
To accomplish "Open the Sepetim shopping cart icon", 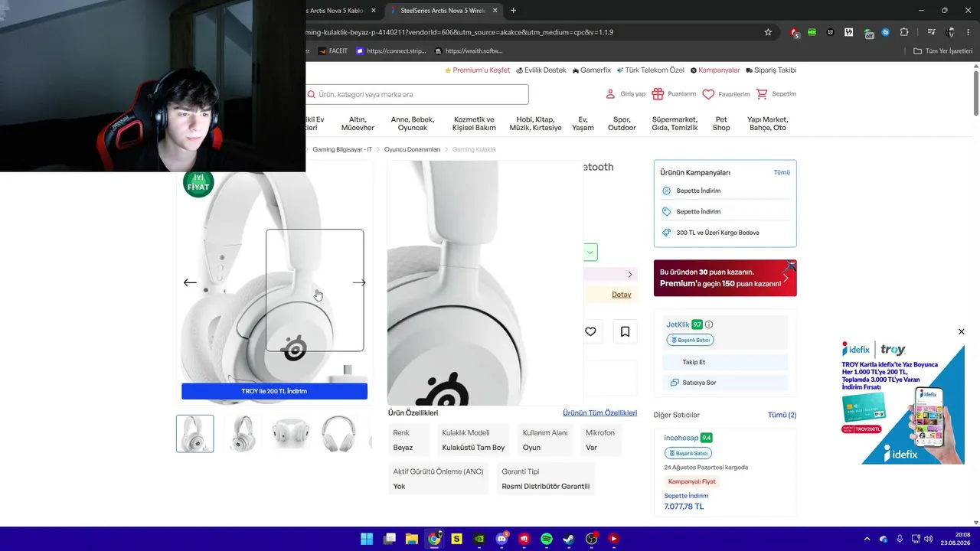I will point(762,94).
